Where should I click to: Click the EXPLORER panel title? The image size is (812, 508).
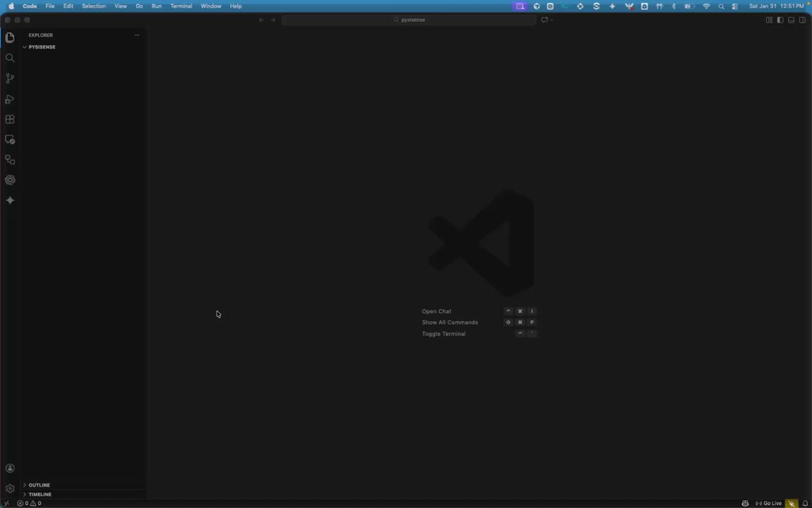click(x=41, y=35)
